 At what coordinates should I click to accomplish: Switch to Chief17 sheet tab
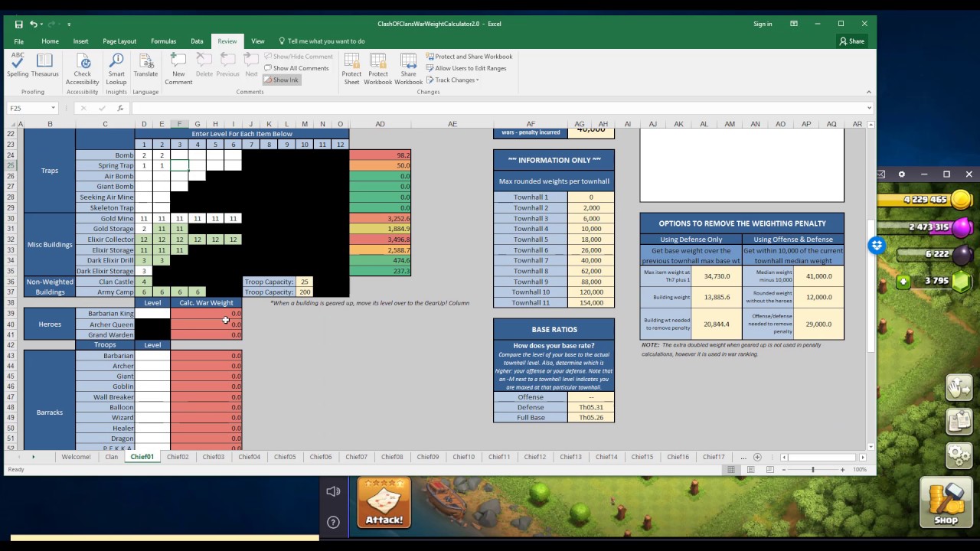point(714,457)
